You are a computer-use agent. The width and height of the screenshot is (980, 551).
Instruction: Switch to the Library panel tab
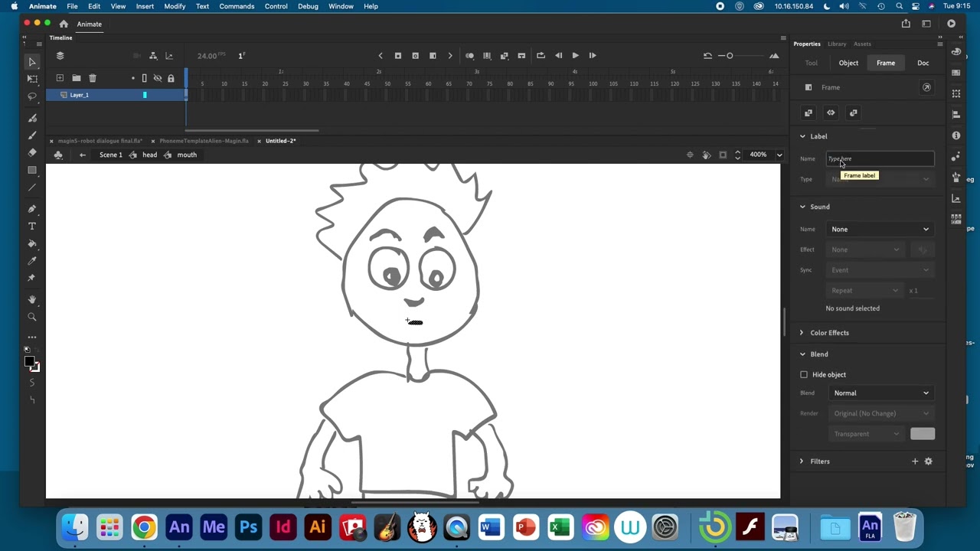click(x=837, y=44)
